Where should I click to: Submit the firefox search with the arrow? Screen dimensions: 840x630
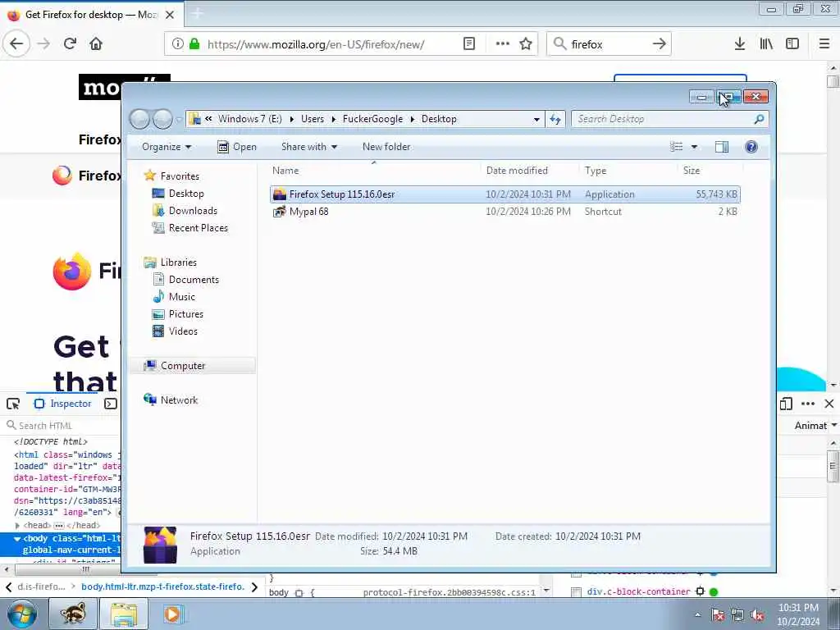659,44
